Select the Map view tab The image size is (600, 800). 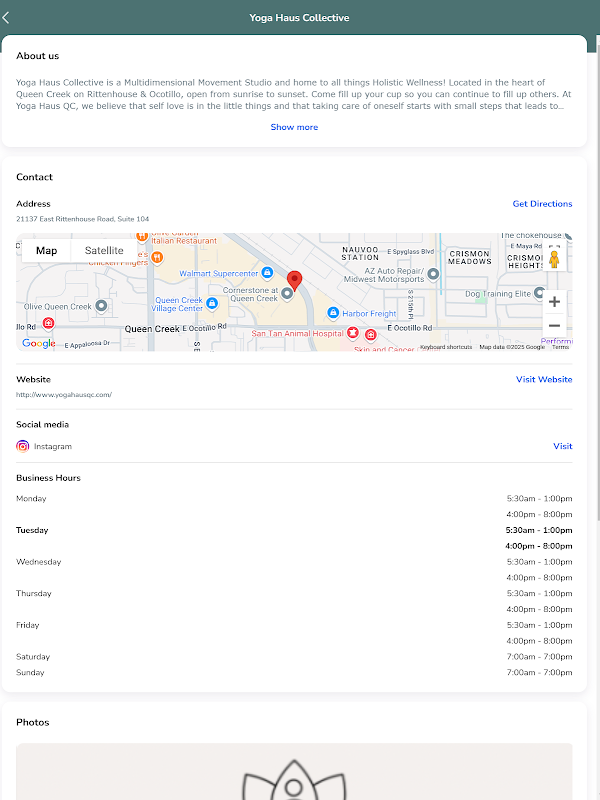click(x=47, y=250)
